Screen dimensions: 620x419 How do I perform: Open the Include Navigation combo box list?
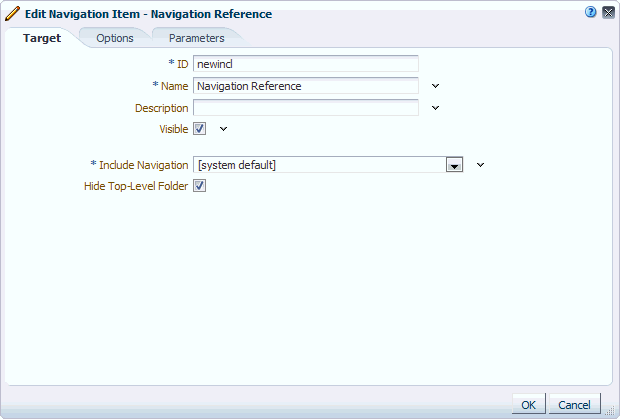(454, 165)
